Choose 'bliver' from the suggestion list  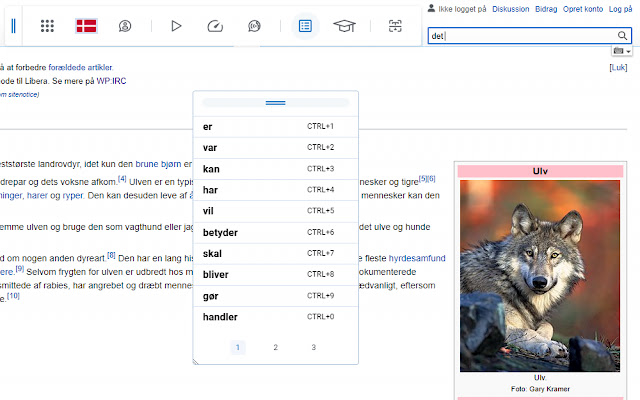[276, 275]
